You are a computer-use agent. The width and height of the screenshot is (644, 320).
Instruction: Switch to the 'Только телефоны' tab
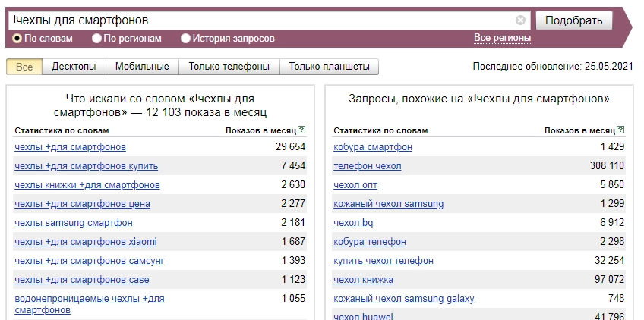[x=229, y=67]
